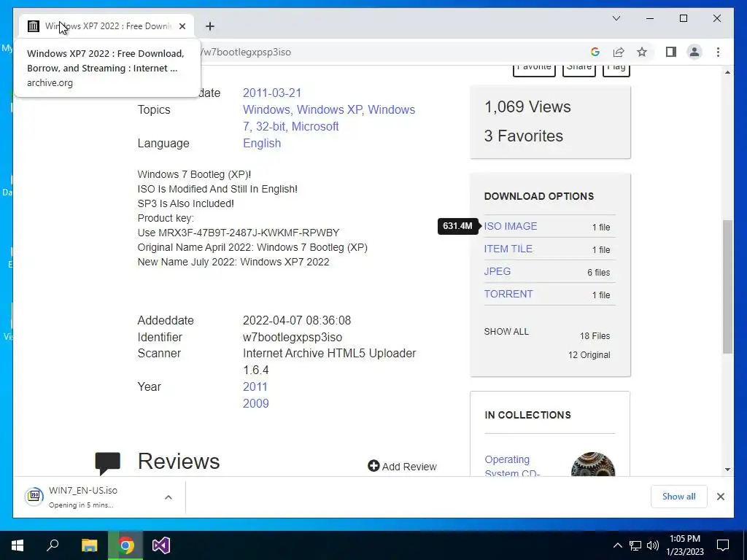Open the tab search dropdown arrow

(x=616, y=18)
